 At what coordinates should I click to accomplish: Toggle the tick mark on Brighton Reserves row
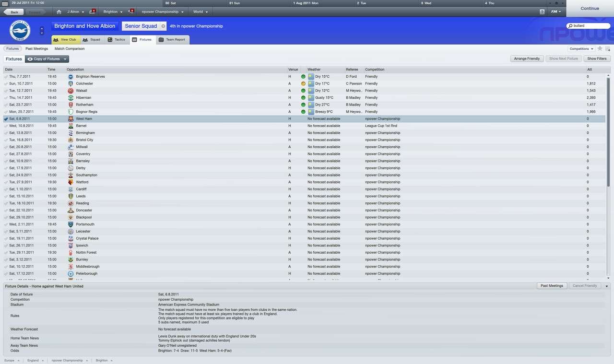coord(6,76)
